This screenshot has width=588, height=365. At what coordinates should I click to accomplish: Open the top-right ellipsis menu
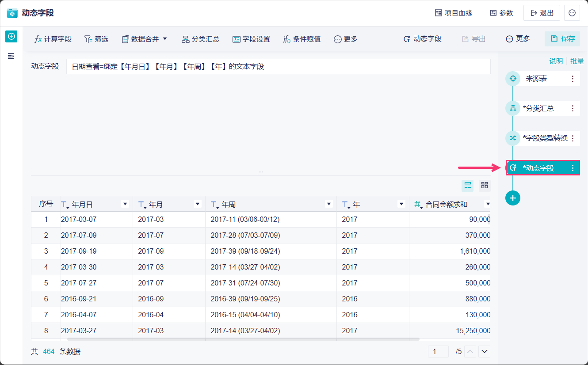[572, 13]
